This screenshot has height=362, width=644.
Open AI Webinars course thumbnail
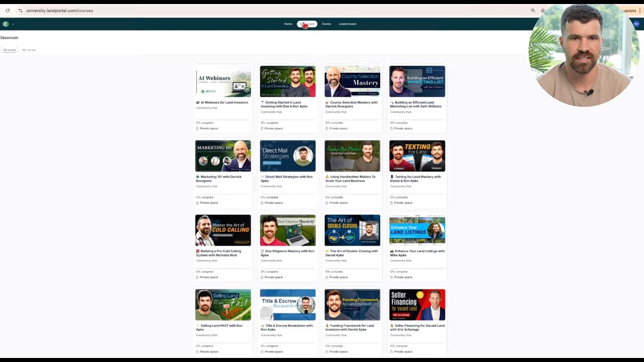pyautogui.click(x=223, y=81)
